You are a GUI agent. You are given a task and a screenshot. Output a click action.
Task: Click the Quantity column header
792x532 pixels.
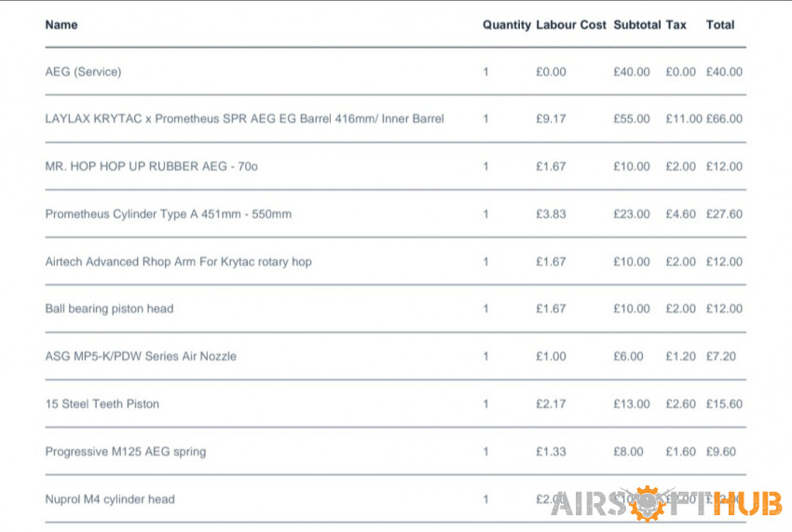507,25
